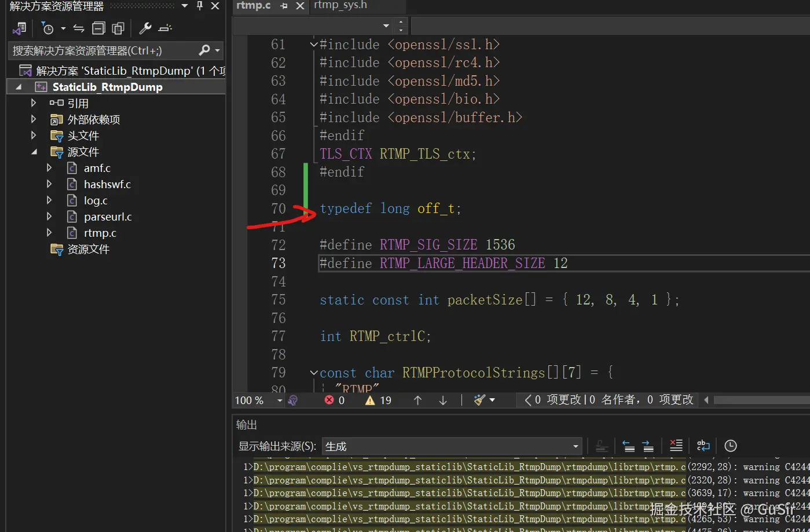Click the hashswf.c file icon
The width and height of the screenshot is (810, 532).
tap(72, 184)
